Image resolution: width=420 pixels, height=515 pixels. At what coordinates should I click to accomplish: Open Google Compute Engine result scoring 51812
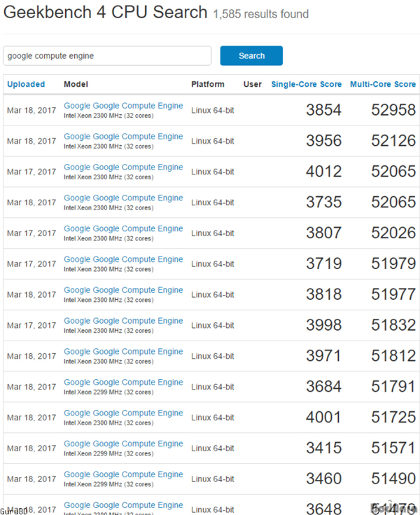pos(123,352)
